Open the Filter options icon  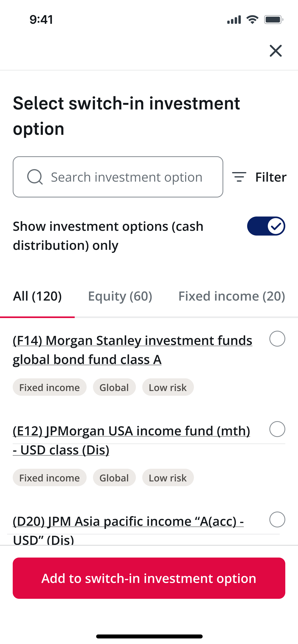point(239,177)
